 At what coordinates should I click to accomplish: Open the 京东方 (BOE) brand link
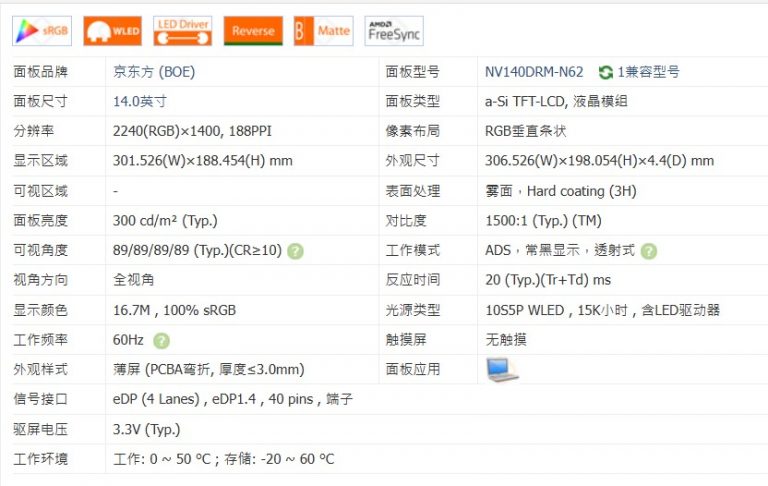click(x=155, y=72)
